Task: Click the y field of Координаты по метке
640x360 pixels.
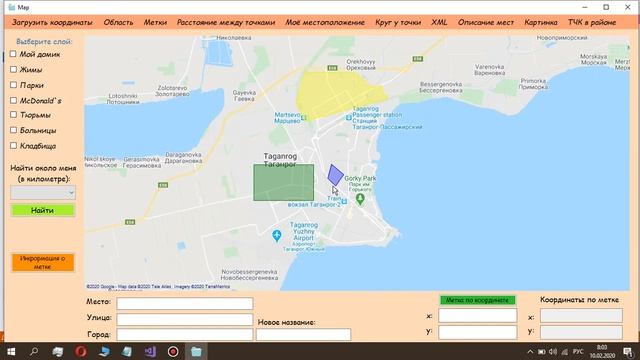Action: tap(581, 332)
